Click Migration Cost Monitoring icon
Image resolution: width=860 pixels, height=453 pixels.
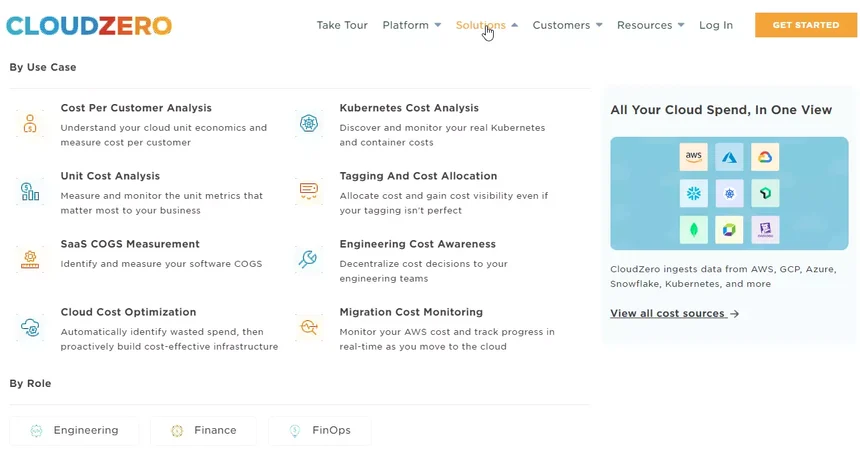[x=309, y=327]
